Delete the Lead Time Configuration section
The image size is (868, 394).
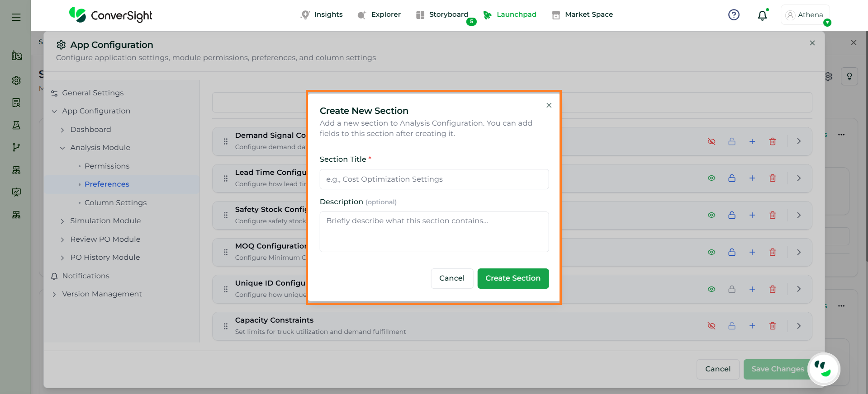point(773,178)
